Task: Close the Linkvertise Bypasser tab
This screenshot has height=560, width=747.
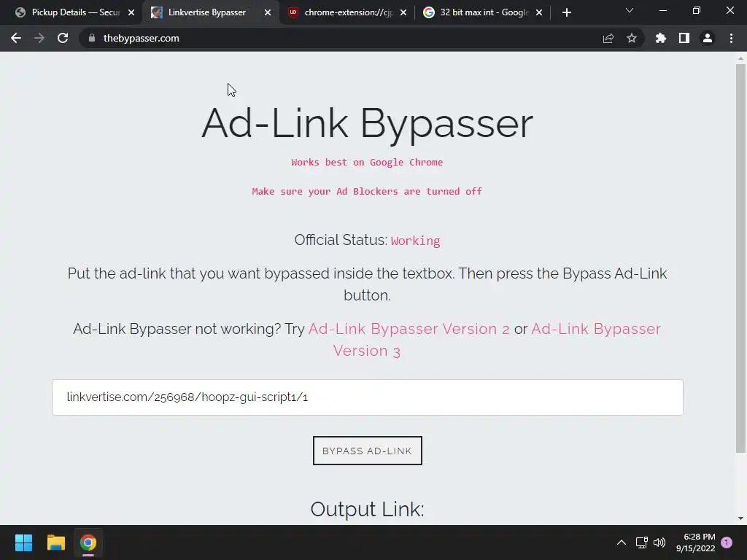Action: [268, 12]
